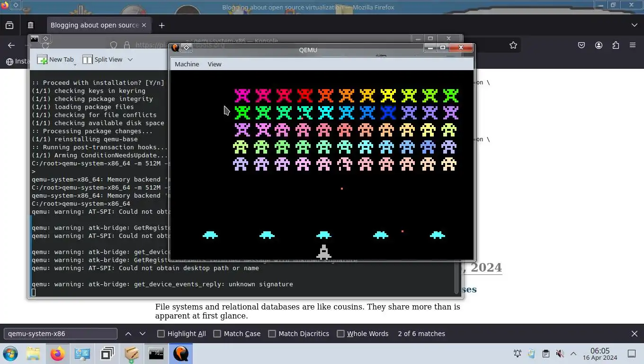Bookmark this page with the star icon
The width and height of the screenshot is (644, 364).
point(513,45)
